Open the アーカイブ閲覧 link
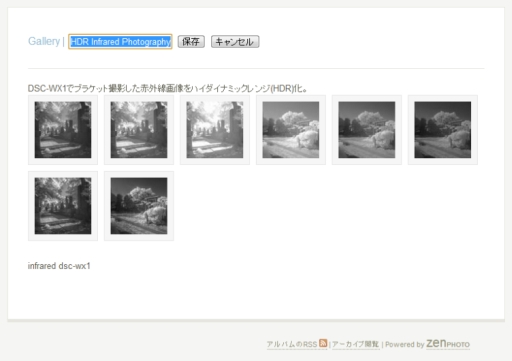Viewport: 512px width, 361px height. (x=355, y=344)
